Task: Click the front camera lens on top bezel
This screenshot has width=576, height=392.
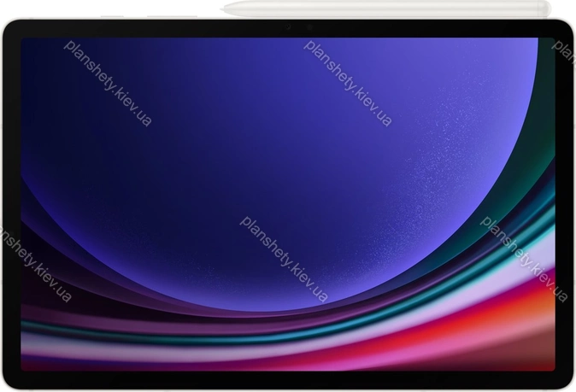Action: pos(288,28)
